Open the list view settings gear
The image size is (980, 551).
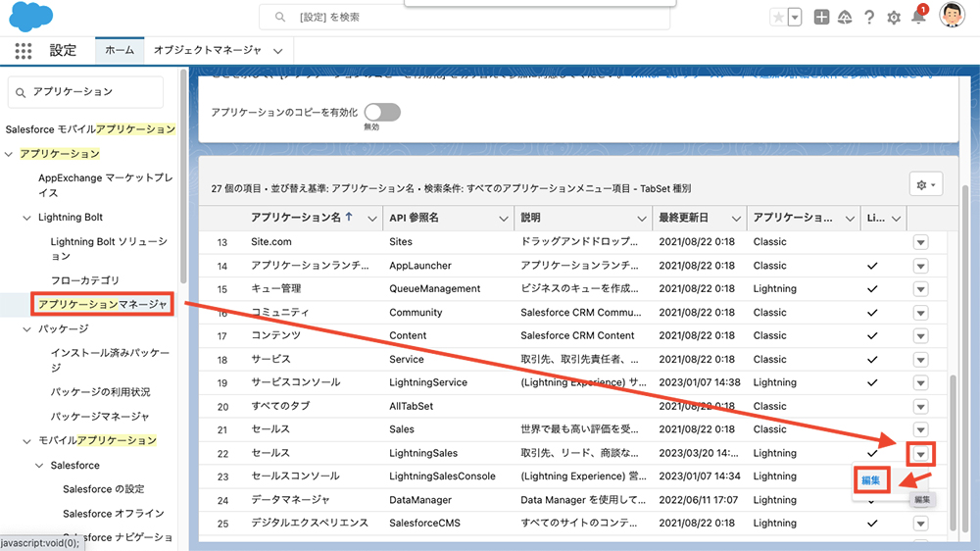926,185
